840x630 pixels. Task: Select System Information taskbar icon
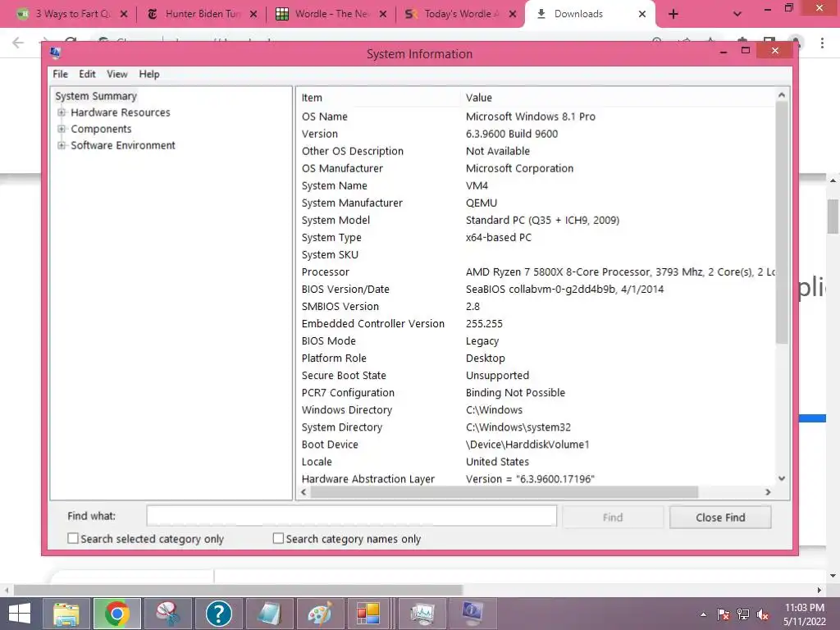[x=472, y=614]
